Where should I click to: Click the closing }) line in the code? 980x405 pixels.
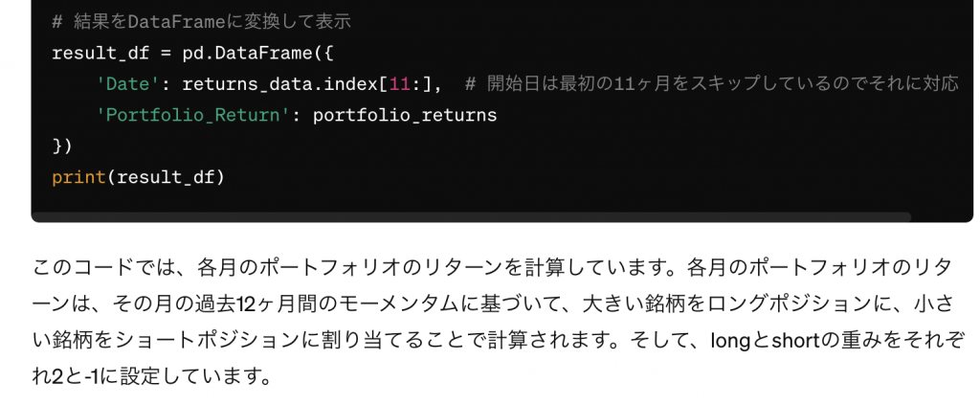point(62,146)
